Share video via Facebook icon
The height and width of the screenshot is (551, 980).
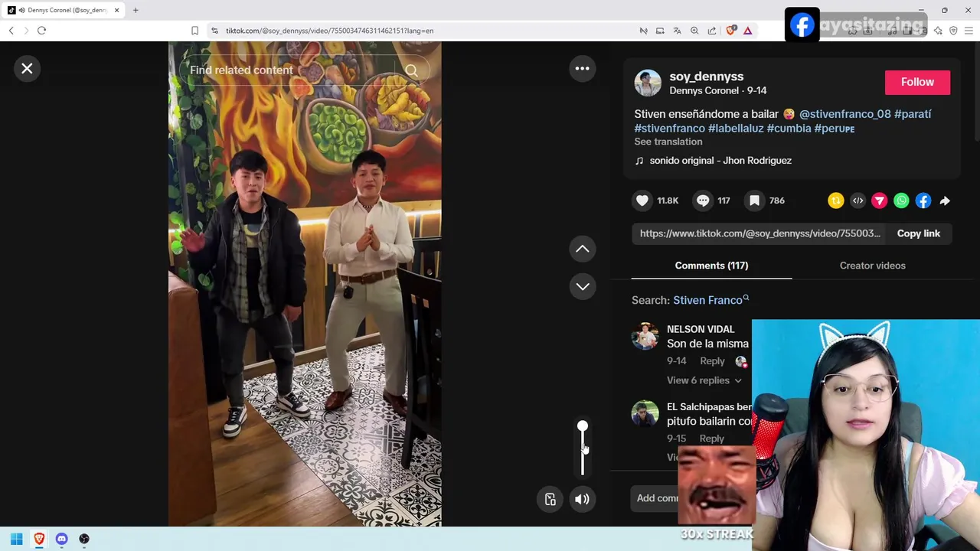(x=923, y=201)
